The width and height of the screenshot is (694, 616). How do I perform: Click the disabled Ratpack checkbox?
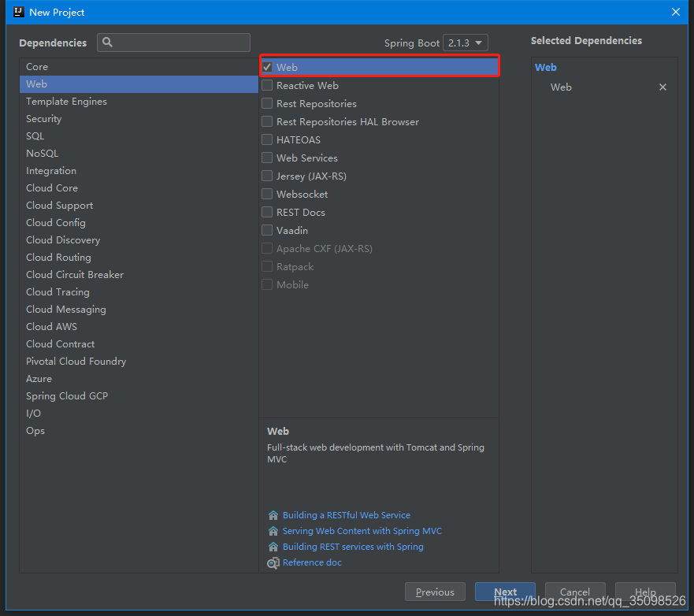coord(267,267)
